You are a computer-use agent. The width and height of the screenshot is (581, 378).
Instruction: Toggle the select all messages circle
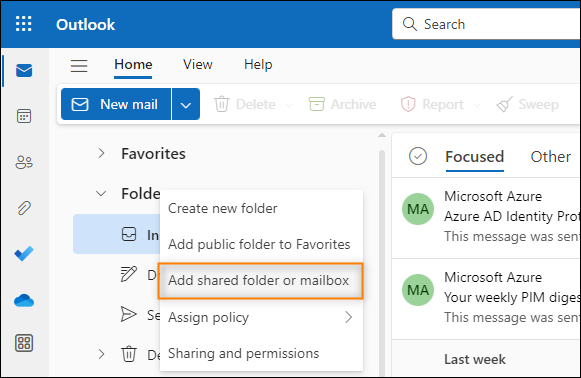tap(418, 156)
